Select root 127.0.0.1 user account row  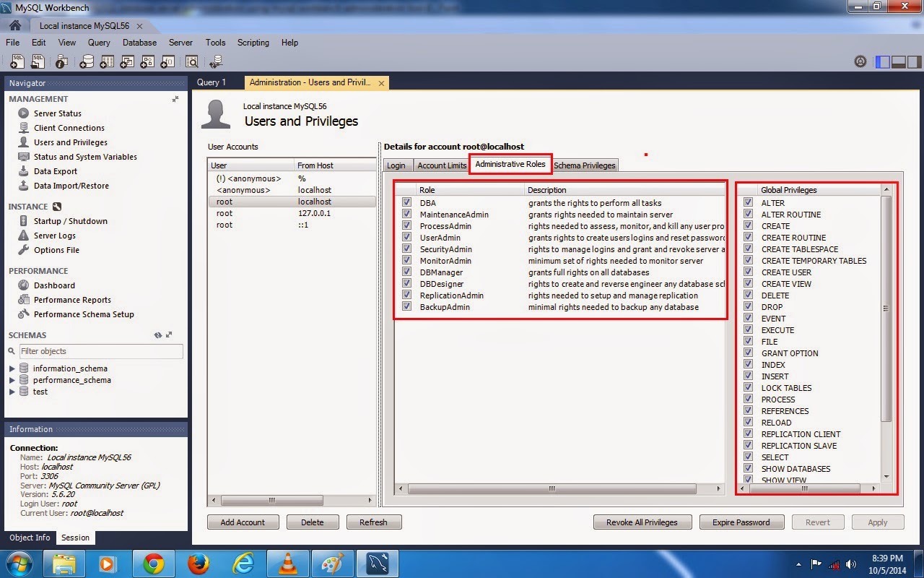coord(292,213)
